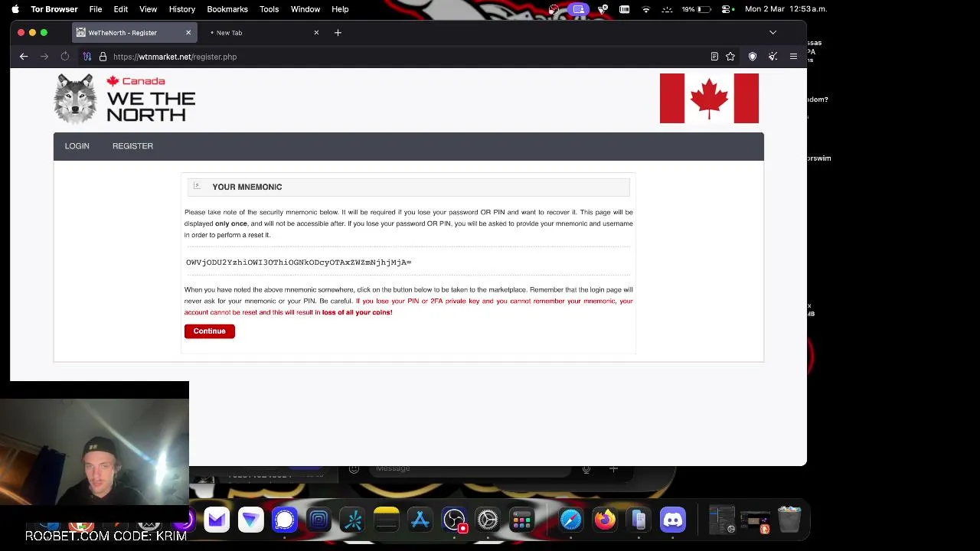Click the padlock site security icon
Viewport: 980px width, 551px height.
103,57
